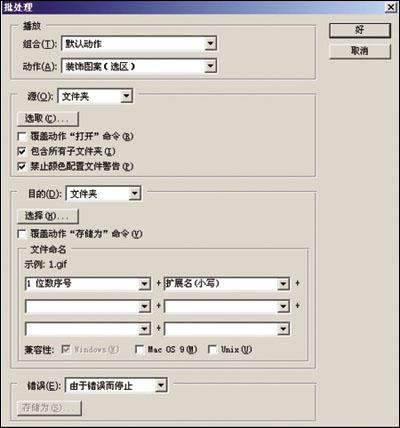Expand the 源 source dropdown
The image size is (400, 428).
(95, 97)
